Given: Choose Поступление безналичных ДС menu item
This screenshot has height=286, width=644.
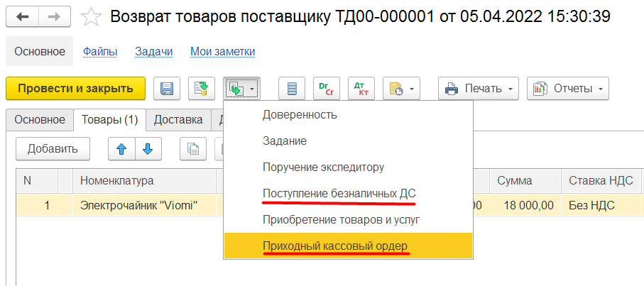Looking at the screenshot, I should point(349,194).
